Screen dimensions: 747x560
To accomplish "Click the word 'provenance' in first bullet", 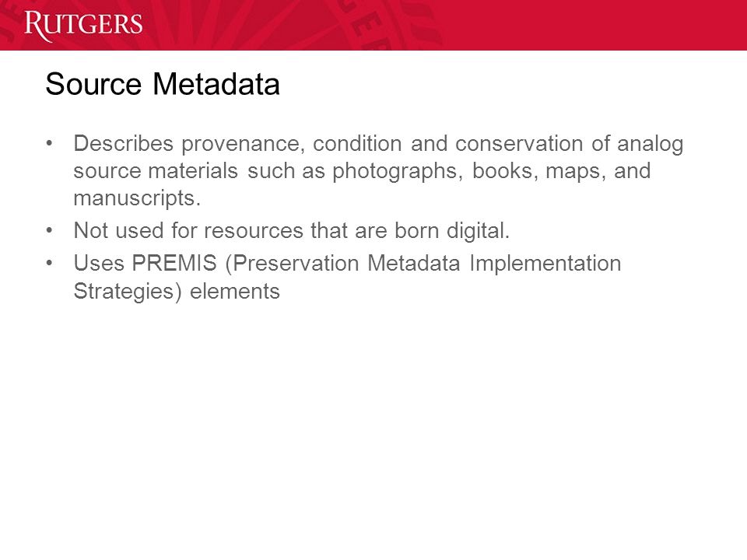I will (x=243, y=145).
